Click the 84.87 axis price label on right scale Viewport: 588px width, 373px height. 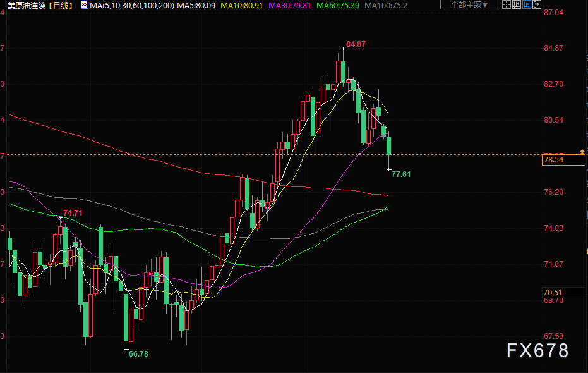[x=553, y=47]
